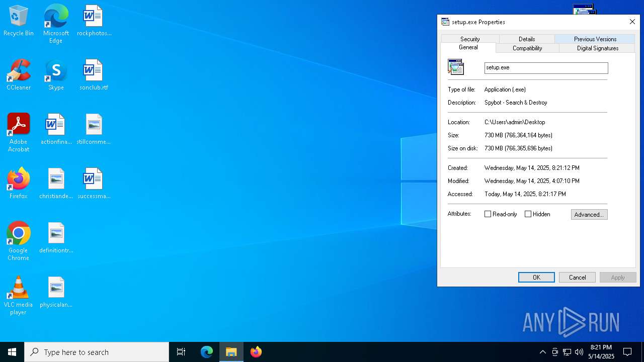The image size is (644, 362).
Task: Click the Recycle Bin icon
Action: [x=19, y=17]
